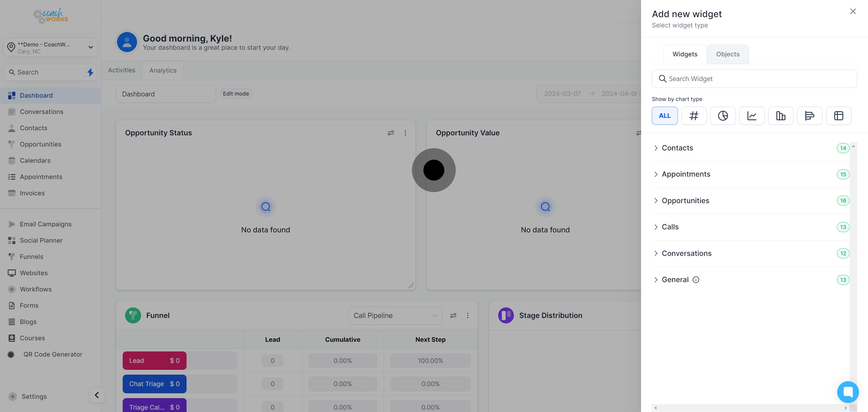Filter widgets by vertical bar chart type
868x412 pixels.
coord(780,115)
